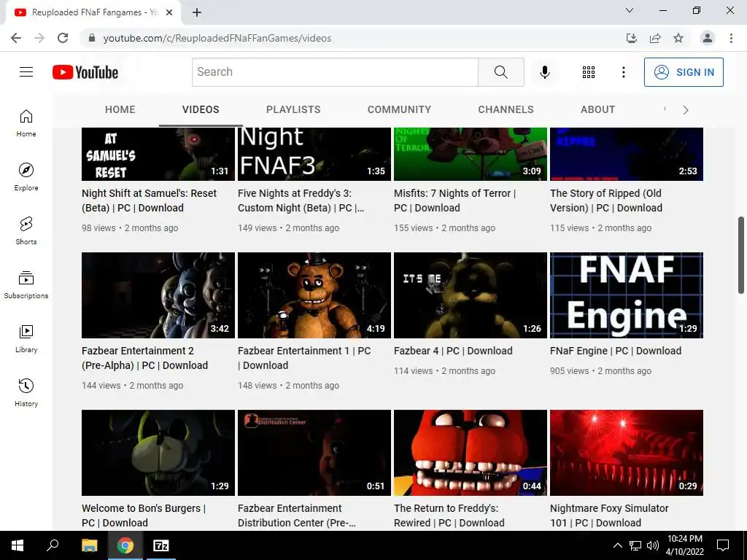The width and height of the screenshot is (747, 560).
Task: Open File Explorer from taskbar
Action: click(89, 545)
